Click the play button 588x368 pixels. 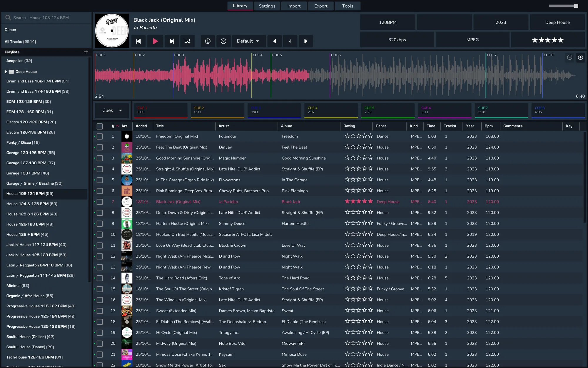155,41
